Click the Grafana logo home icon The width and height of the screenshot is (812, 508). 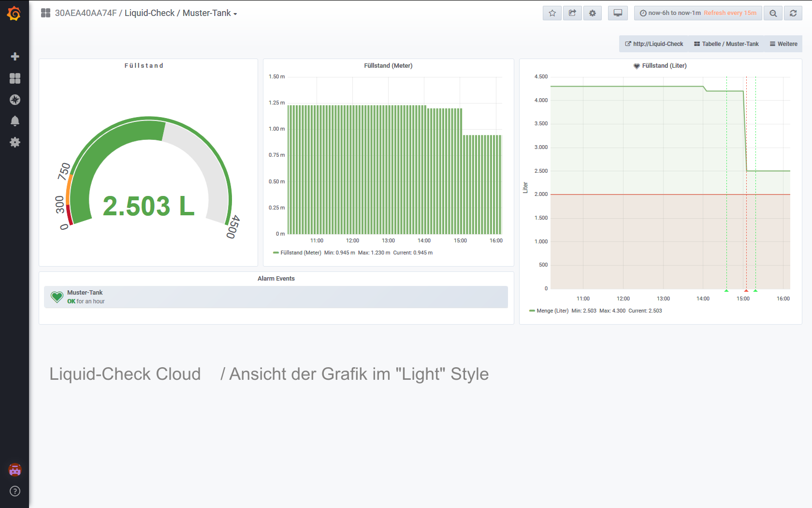[x=14, y=14]
